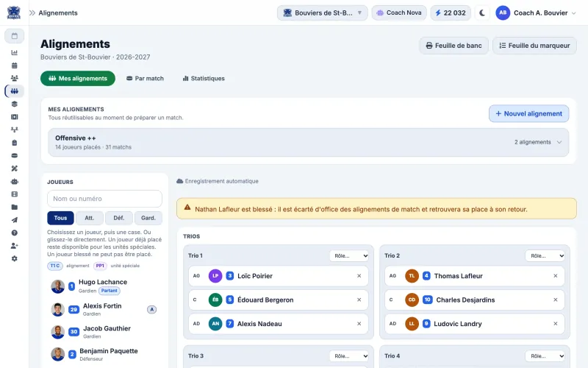The image size is (588, 368).
Task: Remove Alexis Nadeau from Trio 1
Action: tap(359, 324)
